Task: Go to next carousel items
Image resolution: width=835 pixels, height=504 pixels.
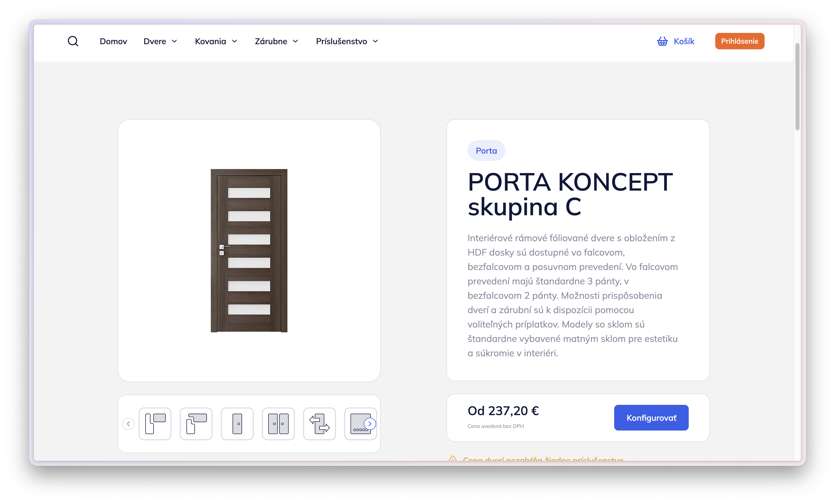Action: click(x=370, y=424)
